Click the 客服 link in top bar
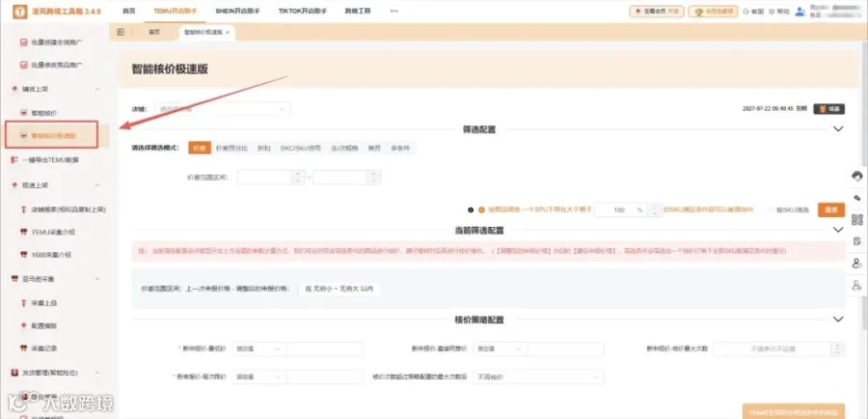868x419 pixels. (753, 11)
